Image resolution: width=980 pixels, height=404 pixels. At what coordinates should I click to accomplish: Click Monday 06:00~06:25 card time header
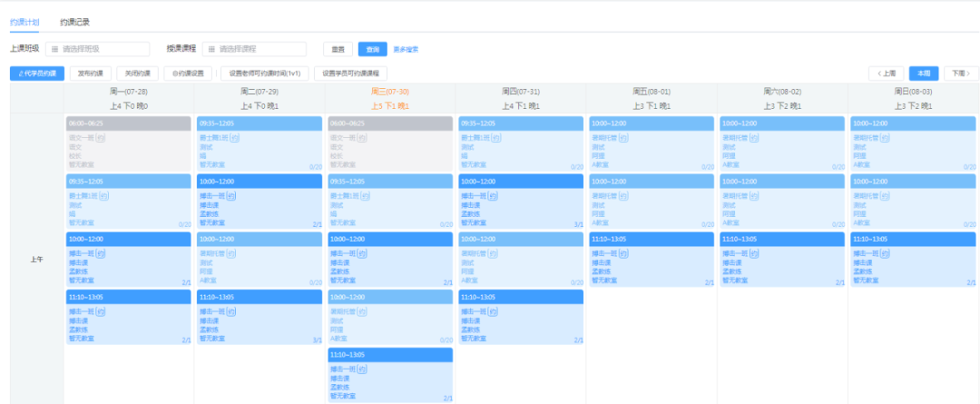pos(129,123)
